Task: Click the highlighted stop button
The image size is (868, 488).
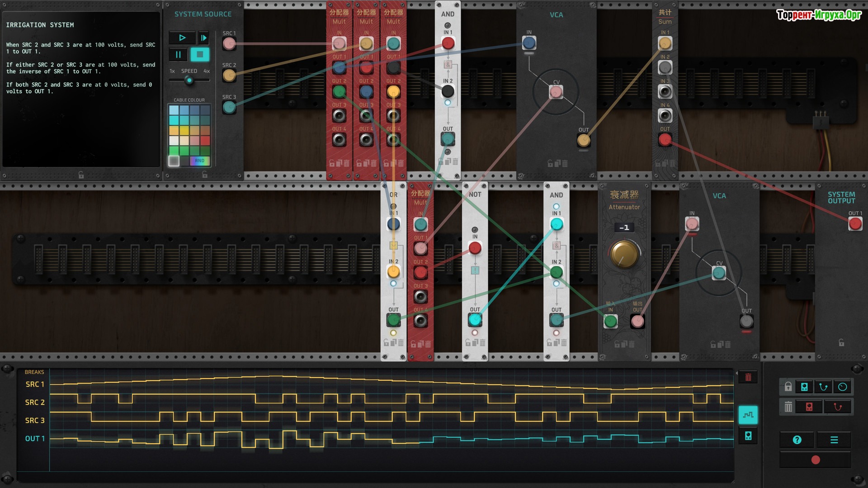Action: 199,55
